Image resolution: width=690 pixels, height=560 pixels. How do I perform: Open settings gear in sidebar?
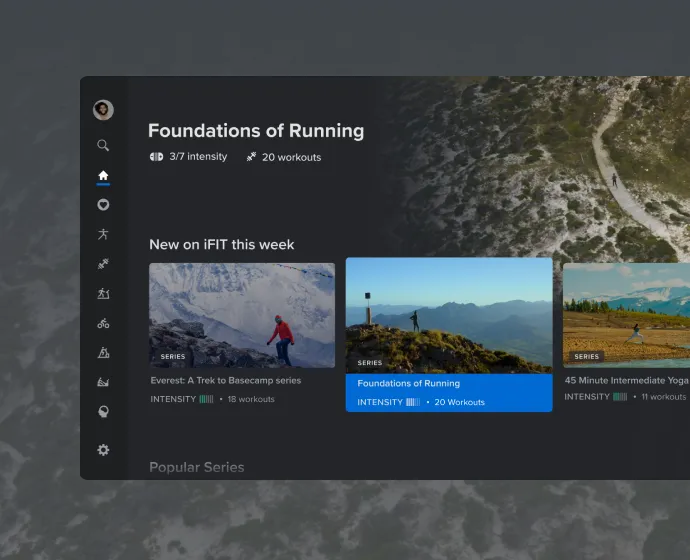click(x=103, y=450)
